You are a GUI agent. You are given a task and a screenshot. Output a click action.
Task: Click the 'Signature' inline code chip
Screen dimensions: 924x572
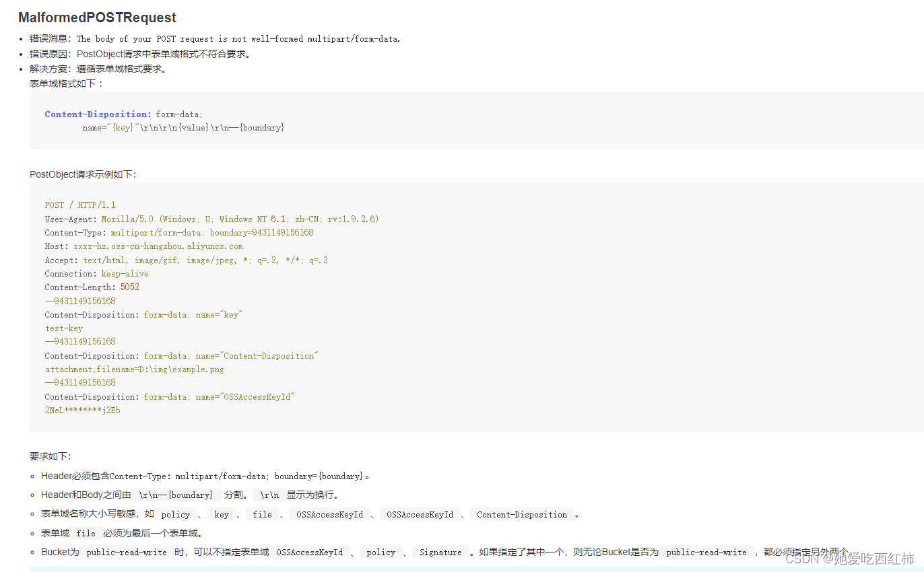point(440,552)
